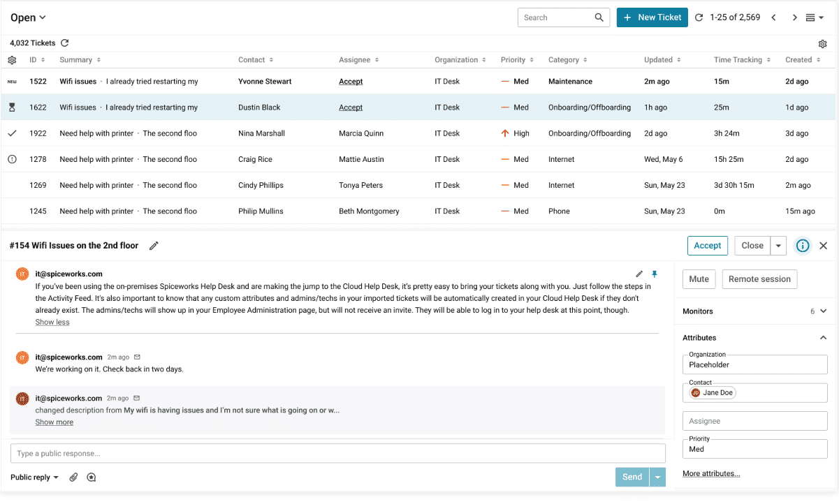Edit the pinned comment with pencil icon
Screen dimensions: 839x504
click(x=639, y=274)
